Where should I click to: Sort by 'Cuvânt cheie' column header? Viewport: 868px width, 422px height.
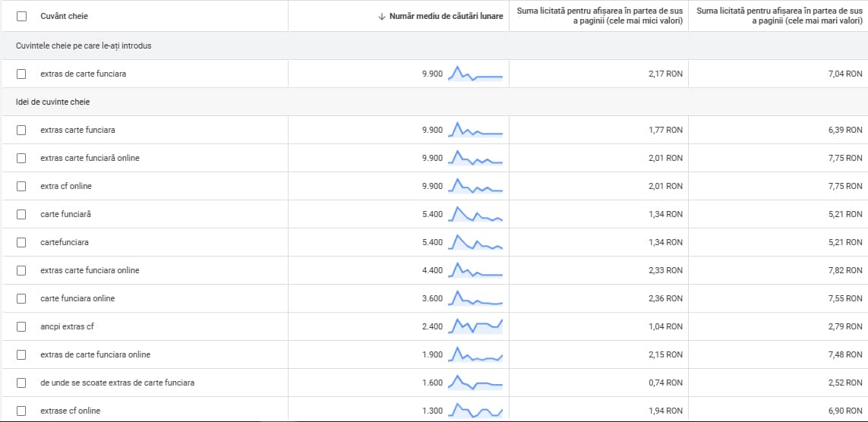65,16
